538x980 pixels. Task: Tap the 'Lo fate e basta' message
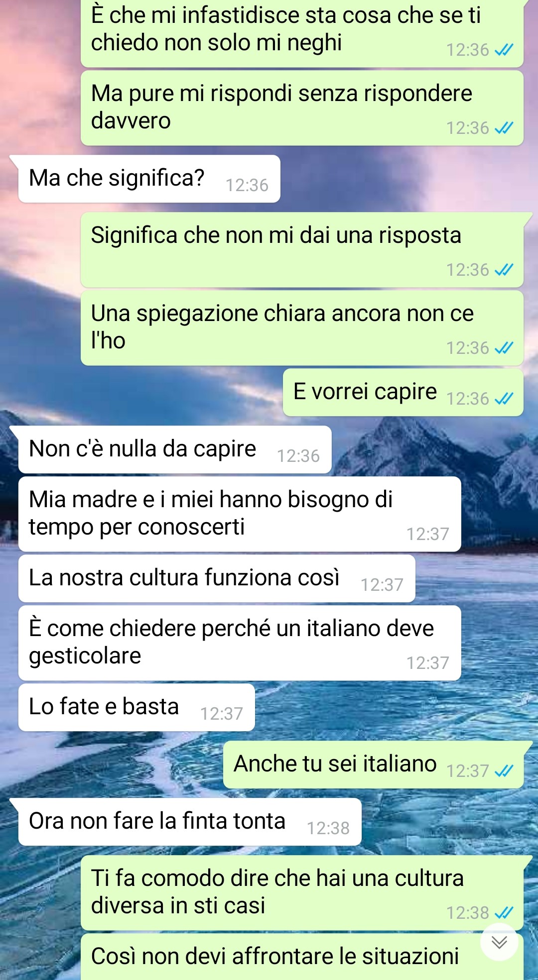pos(136,708)
